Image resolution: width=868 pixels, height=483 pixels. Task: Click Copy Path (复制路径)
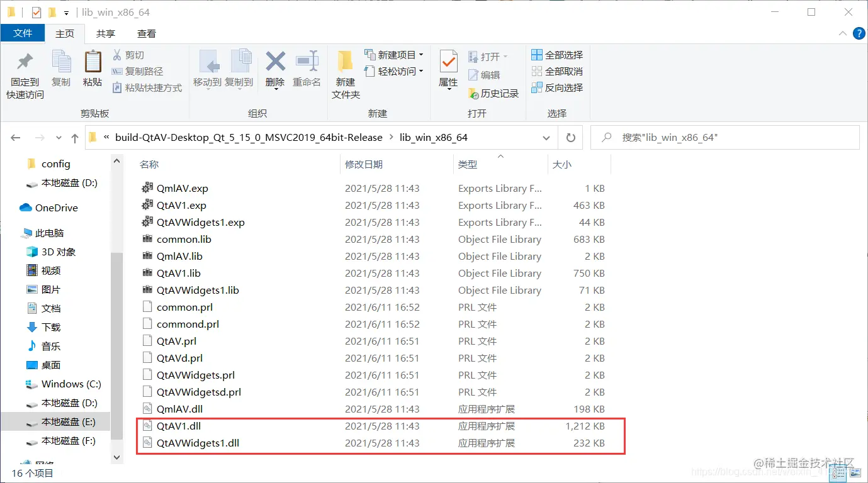[x=140, y=70]
